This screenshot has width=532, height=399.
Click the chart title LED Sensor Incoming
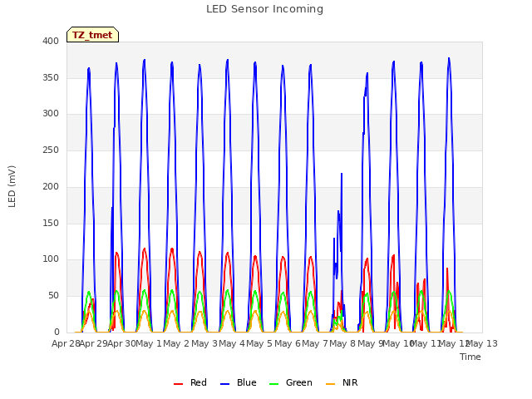[264, 9]
